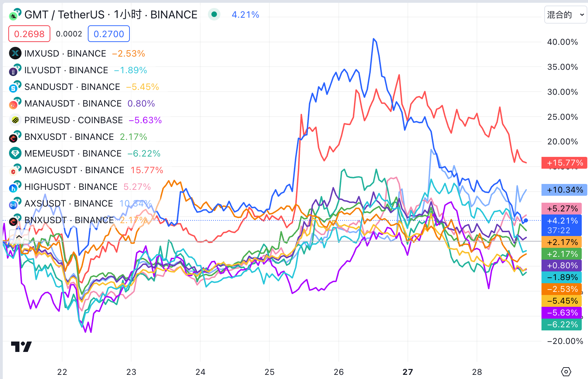This screenshot has width=588, height=379.
Task: Click the +15.77% red price label
Action: coord(564,163)
